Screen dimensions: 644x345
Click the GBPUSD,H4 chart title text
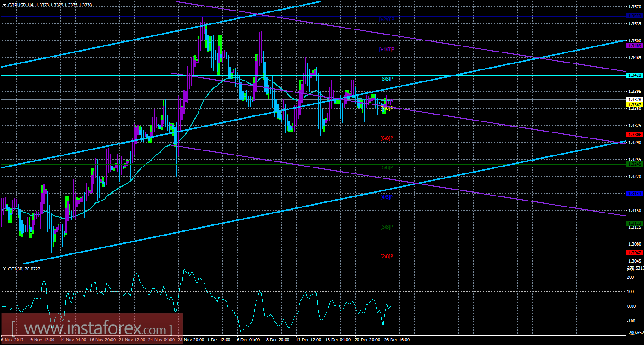(21, 5)
